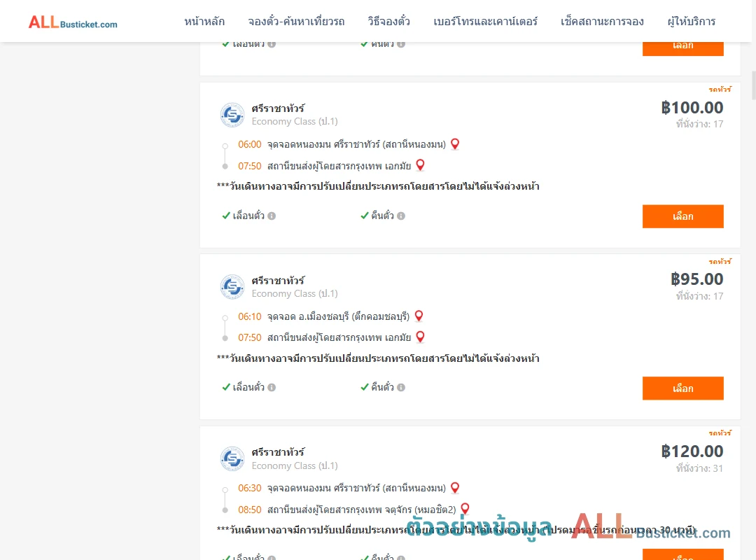Click the operator logo of the 06:00 trip
Viewport: 756px width, 560px height.
tap(232, 115)
